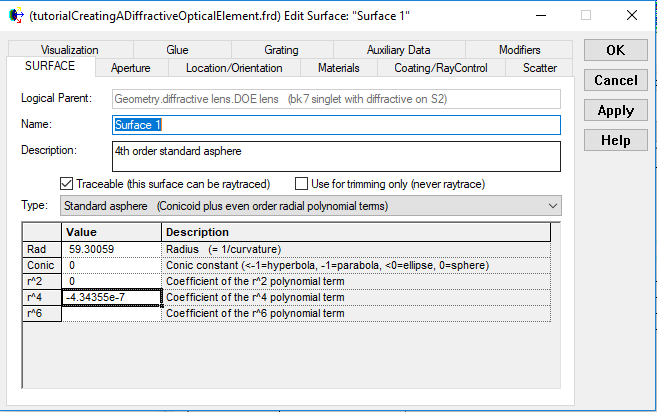
Task: Expand the surface Type dropdown
Action: click(x=553, y=205)
